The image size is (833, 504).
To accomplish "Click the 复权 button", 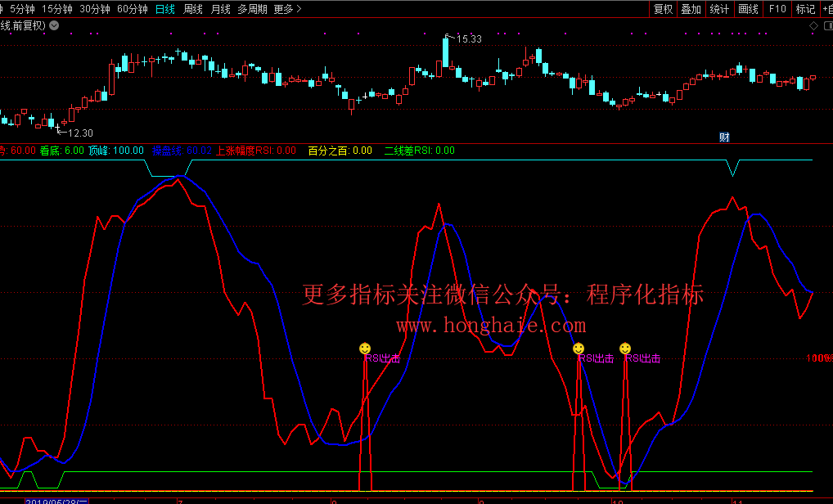I will (x=663, y=9).
